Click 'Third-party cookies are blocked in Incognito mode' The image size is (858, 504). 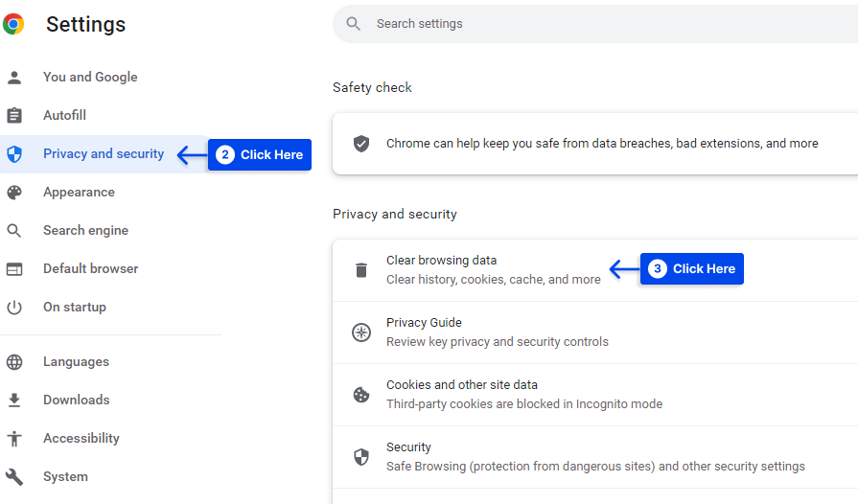(x=524, y=404)
